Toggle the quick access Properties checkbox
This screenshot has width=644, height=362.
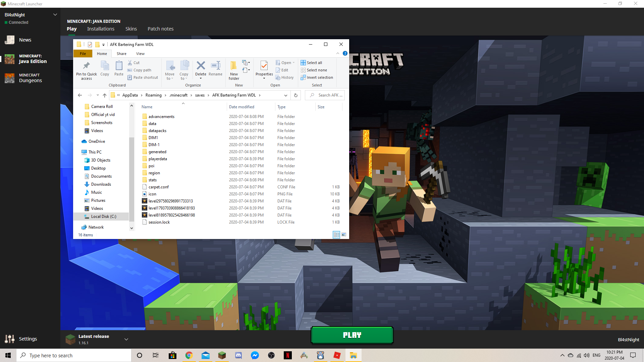tap(90, 44)
